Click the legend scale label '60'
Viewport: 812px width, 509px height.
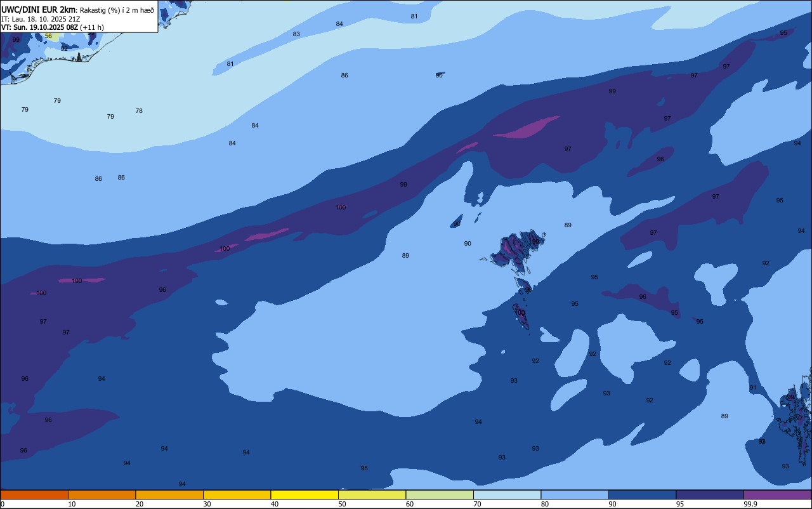click(x=410, y=504)
